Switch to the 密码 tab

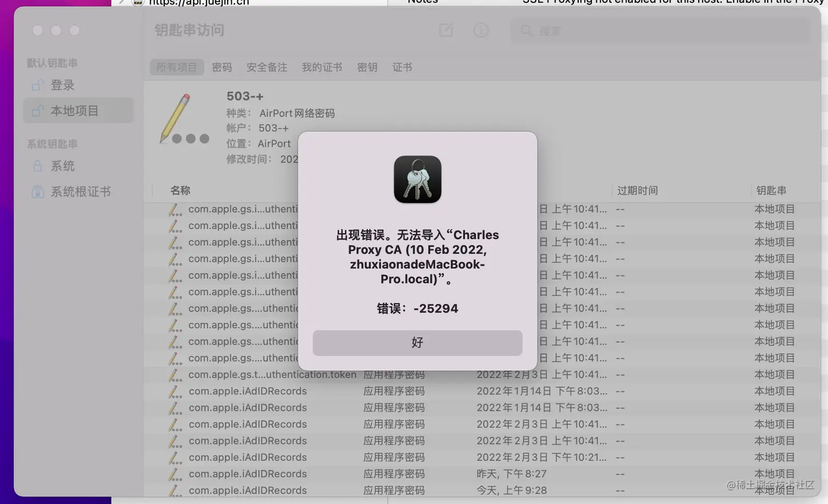(222, 67)
